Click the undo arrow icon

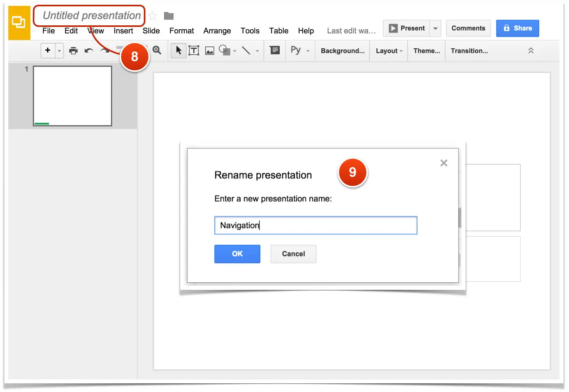[x=89, y=51]
